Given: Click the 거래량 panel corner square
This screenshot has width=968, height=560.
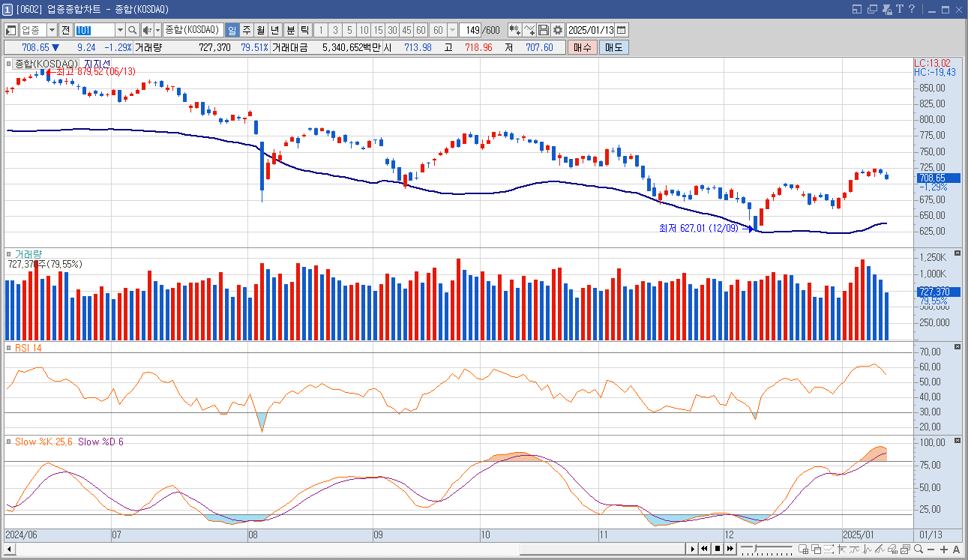Looking at the screenshot, I should (x=8, y=254).
